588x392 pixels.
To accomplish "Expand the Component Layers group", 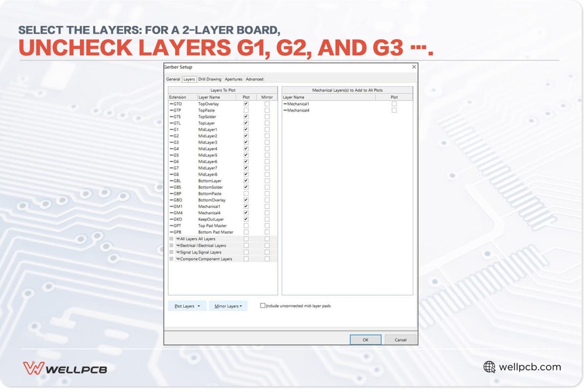I will click(x=171, y=259).
